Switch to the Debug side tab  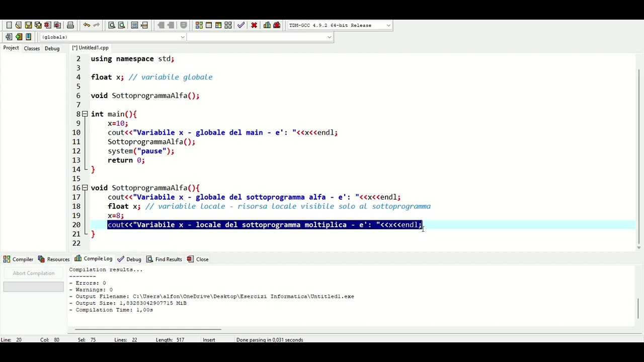(52, 48)
